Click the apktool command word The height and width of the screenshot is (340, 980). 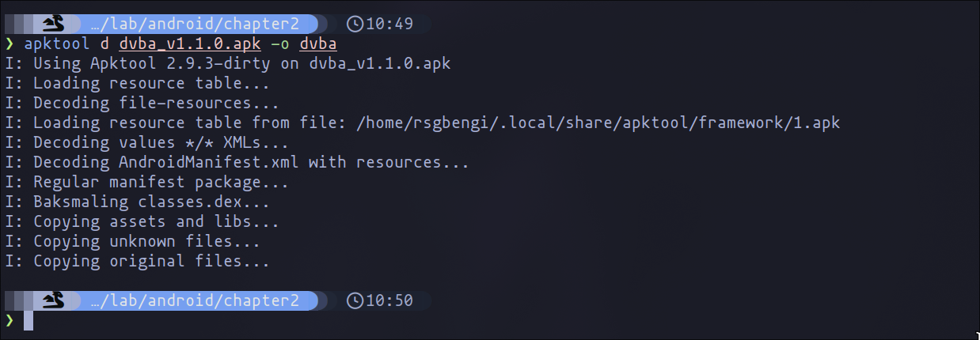click(57, 43)
